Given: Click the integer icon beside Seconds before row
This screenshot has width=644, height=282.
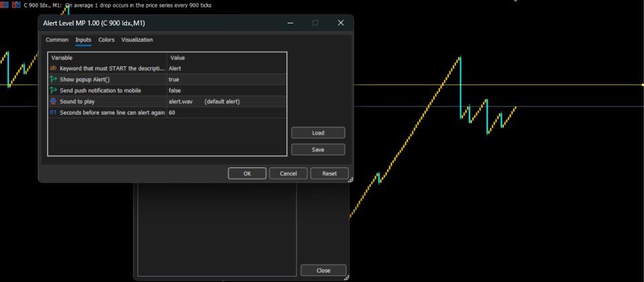Looking at the screenshot, I should point(53,113).
